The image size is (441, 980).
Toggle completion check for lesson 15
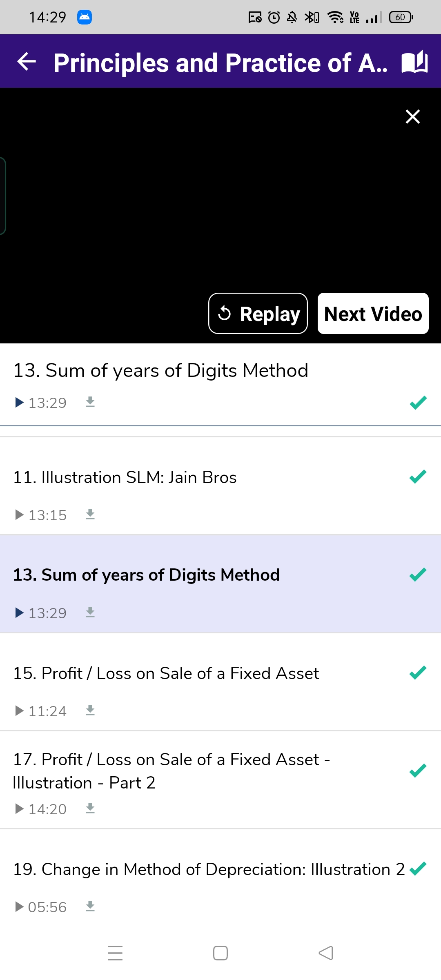pos(418,673)
